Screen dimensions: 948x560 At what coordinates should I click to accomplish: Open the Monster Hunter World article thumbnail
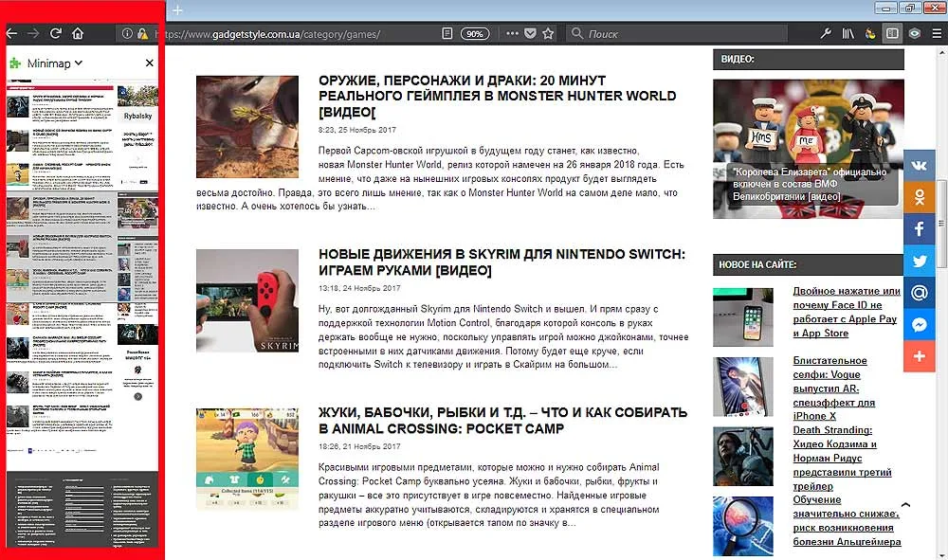[x=247, y=127]
